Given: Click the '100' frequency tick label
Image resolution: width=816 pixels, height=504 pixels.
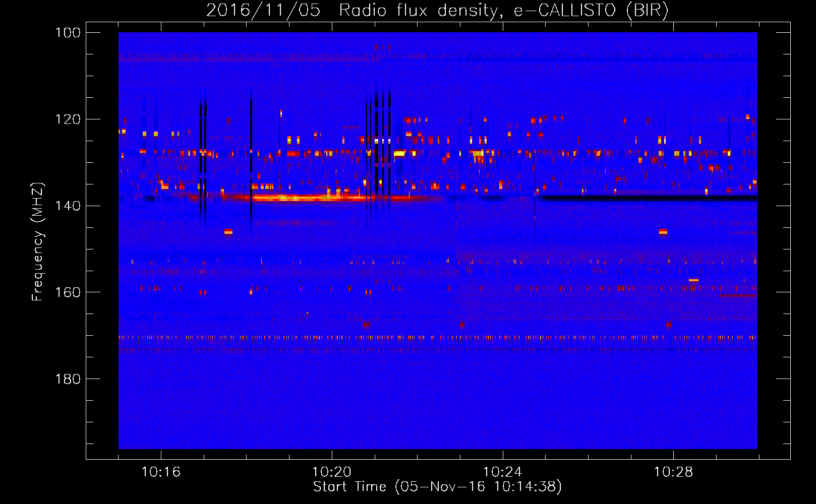Looking at the screenshot, I should click(x=67, y=33).
